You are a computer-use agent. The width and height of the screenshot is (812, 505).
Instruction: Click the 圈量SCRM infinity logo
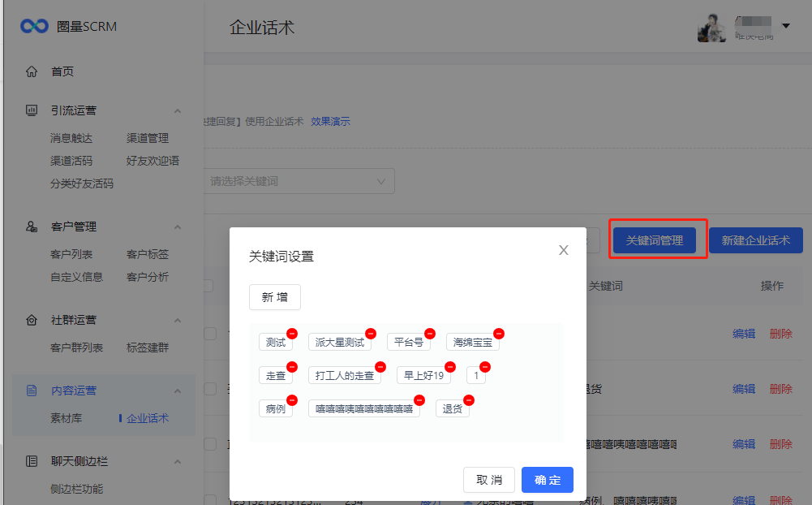coord(35,27)
